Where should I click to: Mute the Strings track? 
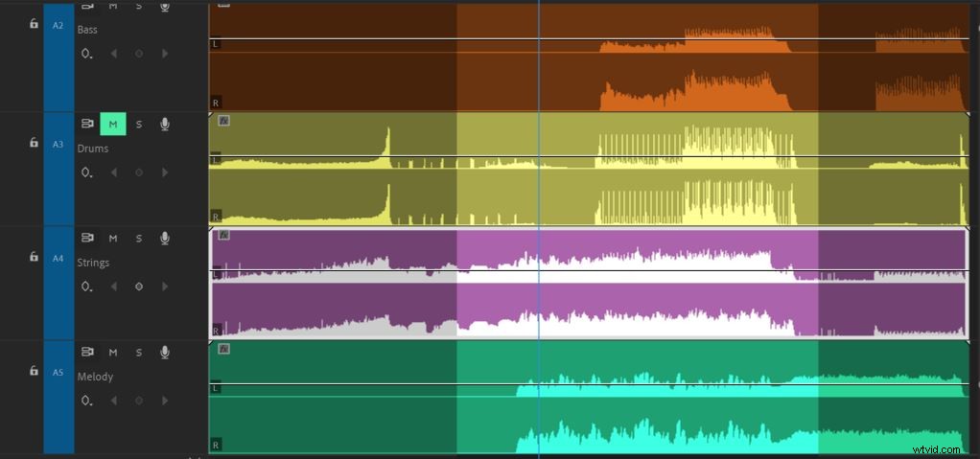(x=113, y=238)
